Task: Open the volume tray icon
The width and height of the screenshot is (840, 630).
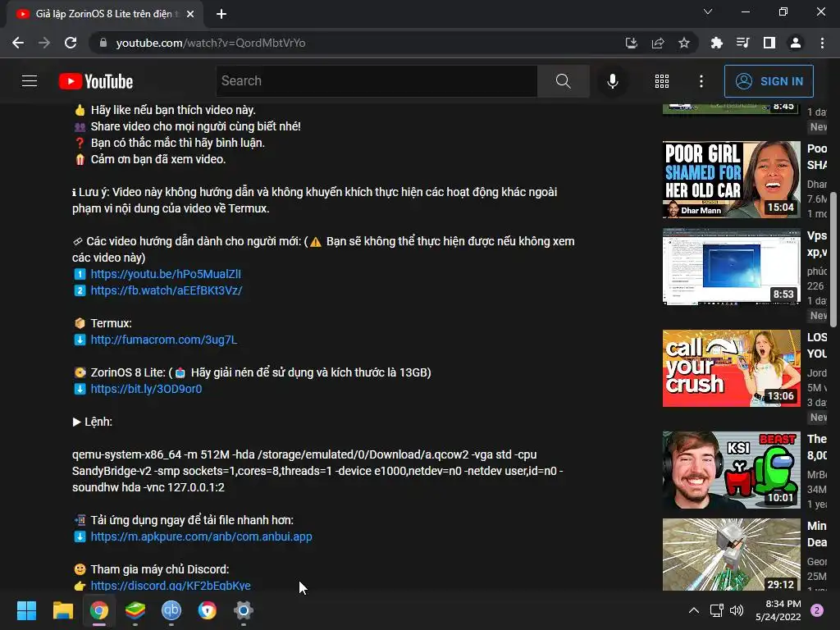Action: [x=737, y=610]
